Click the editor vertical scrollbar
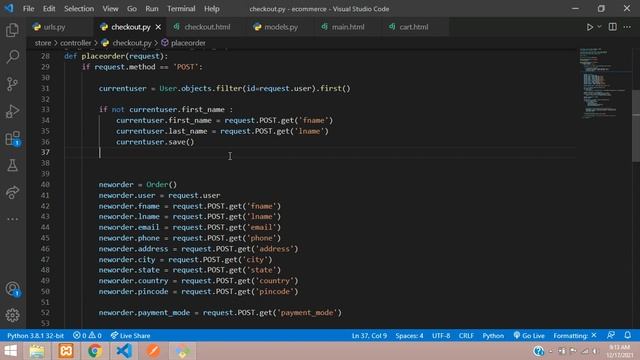 click(636, 127)
